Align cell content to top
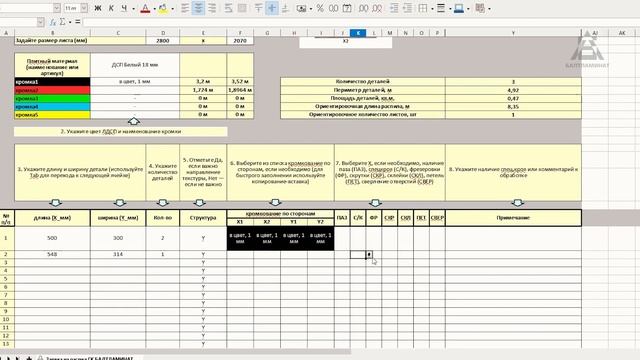The width and height of the screenshot is (640, 360). 258,8
